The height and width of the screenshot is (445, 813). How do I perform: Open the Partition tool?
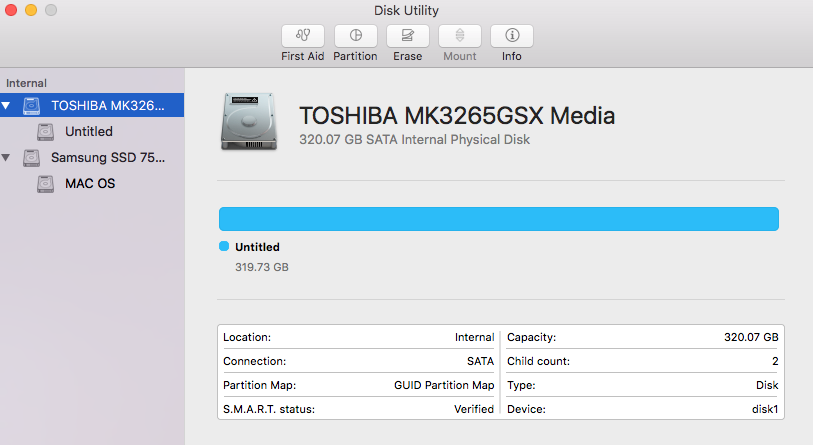[x=355, y=36]
